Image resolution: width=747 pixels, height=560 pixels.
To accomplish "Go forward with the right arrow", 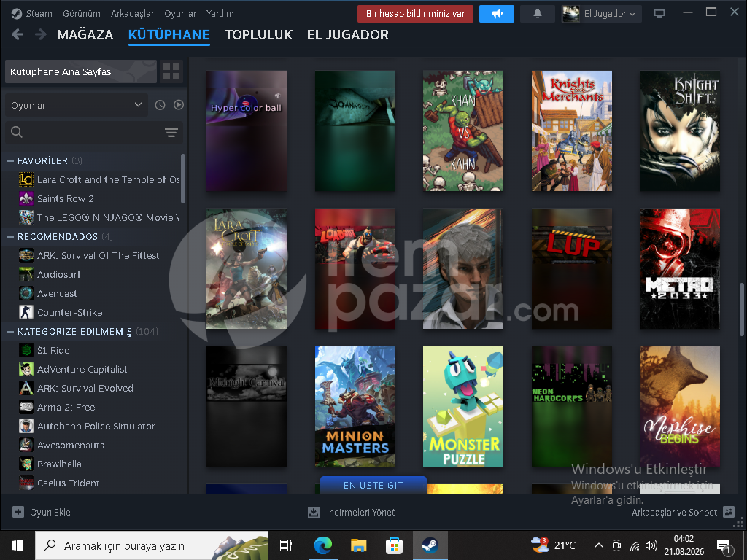I will pyautogui.click(x=41, y=34).
